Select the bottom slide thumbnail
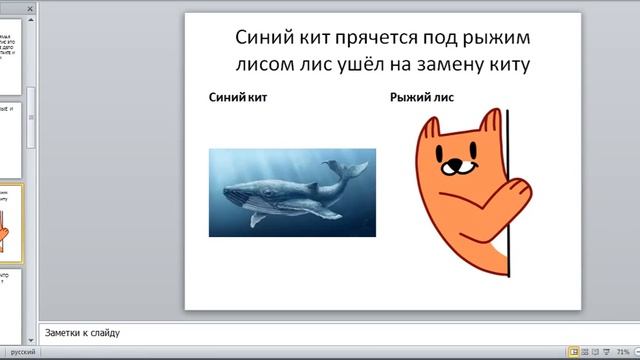640x360 pixels. pos(10,306)
